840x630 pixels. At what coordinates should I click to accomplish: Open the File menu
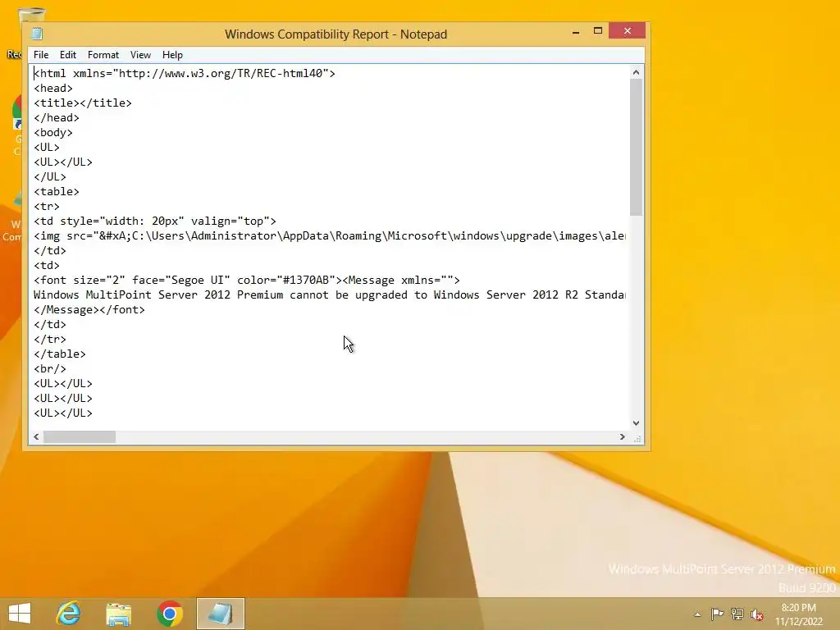[41, 55]
